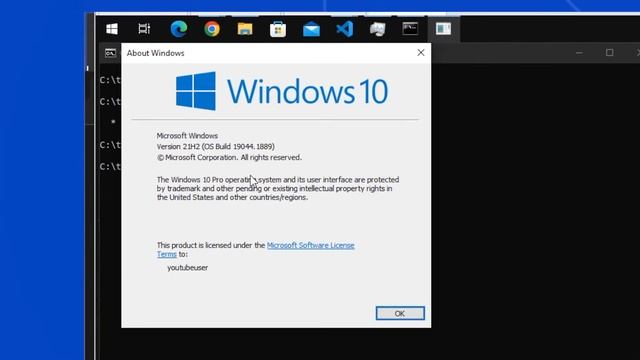Switch to Command Prompt taskbar icon
640x360 pixels.
click(x=410, y=29)
